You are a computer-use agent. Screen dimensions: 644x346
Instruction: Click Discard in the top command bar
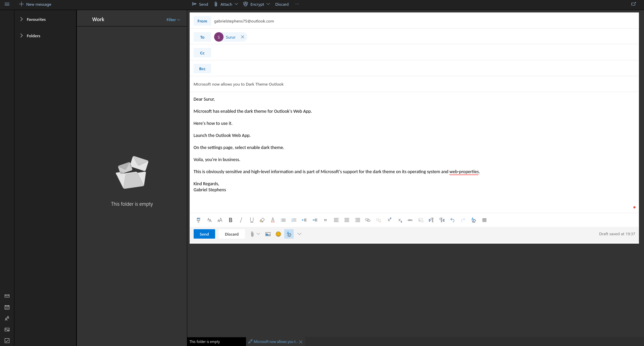tap(282, 4)
